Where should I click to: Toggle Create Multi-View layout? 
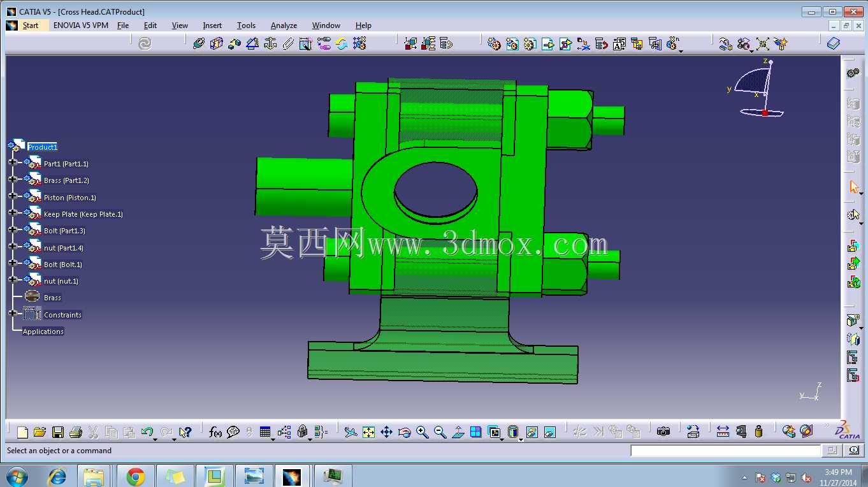[475, 432]
